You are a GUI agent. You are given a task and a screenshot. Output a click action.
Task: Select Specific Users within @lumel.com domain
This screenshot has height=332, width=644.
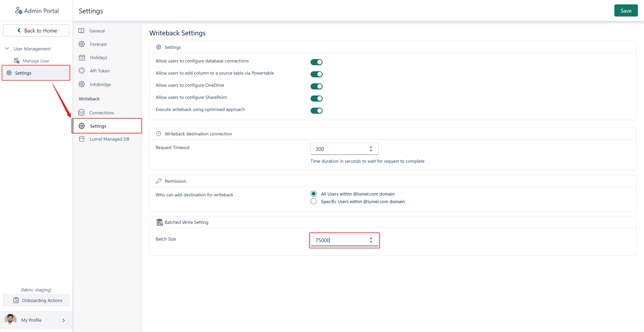(313, 202)
